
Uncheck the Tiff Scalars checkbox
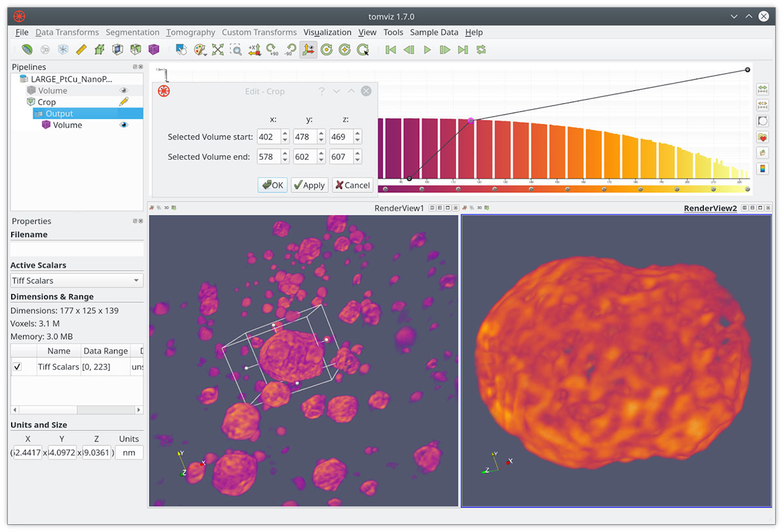click(18, 367)
